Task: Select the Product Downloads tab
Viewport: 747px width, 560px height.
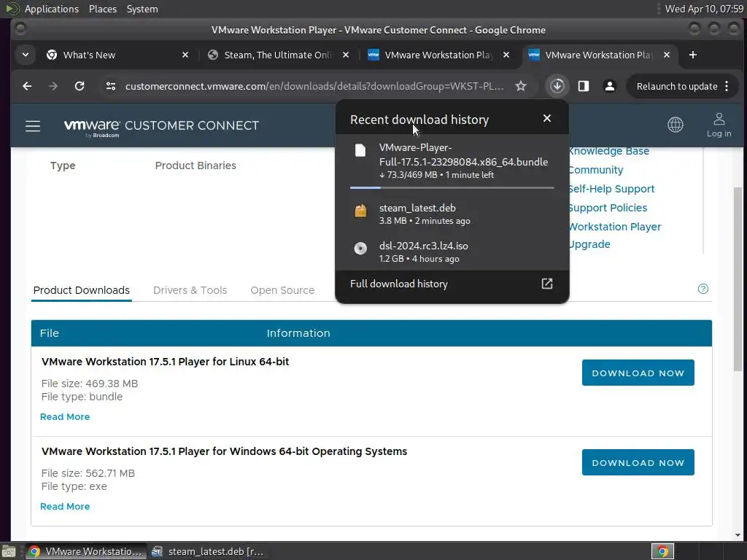Action: 82,290
